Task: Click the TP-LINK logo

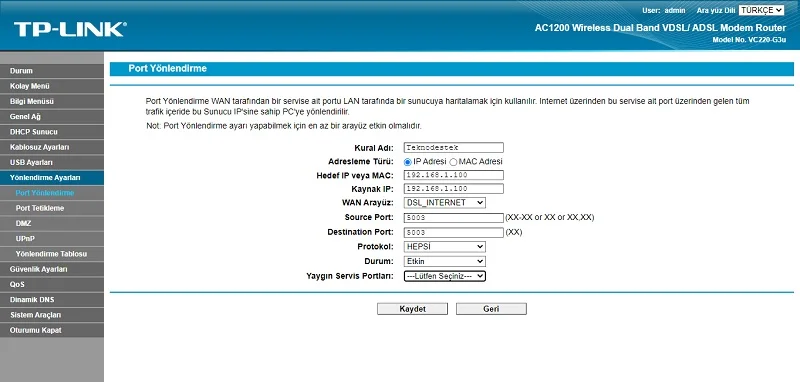Action: pyautogui.click(x=70, y=29)
